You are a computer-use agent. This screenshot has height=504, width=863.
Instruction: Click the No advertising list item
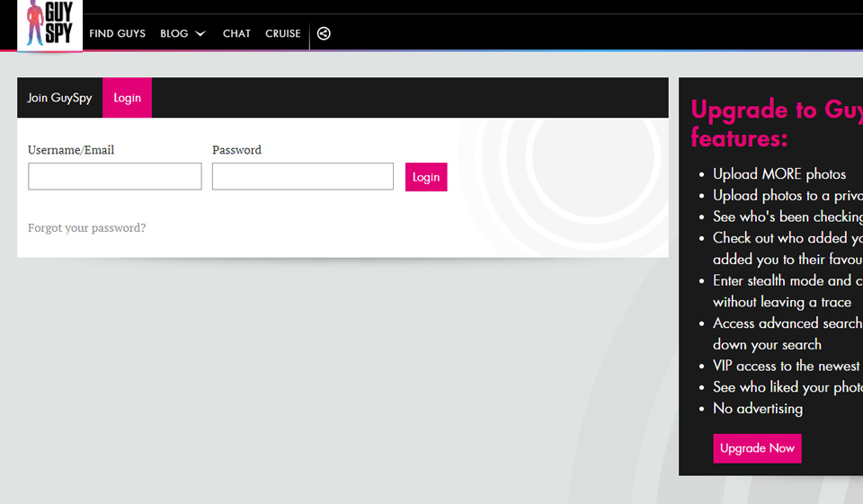[757, 409]
